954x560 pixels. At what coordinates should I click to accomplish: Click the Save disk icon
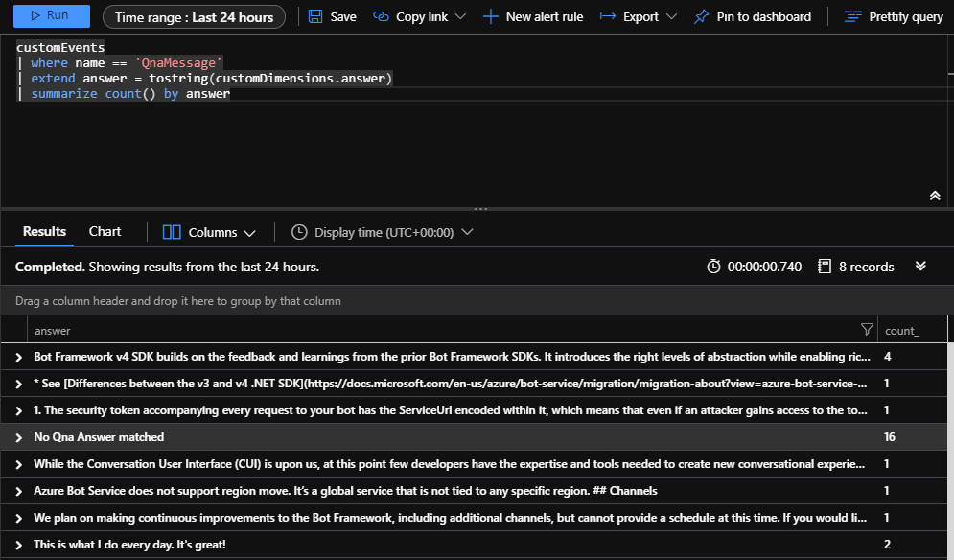(x=315, y=16)
